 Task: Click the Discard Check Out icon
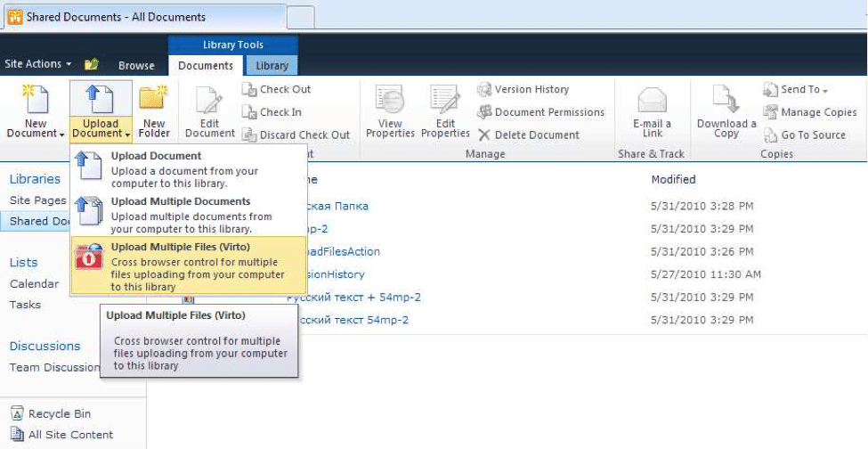click(x=250, y=135)
